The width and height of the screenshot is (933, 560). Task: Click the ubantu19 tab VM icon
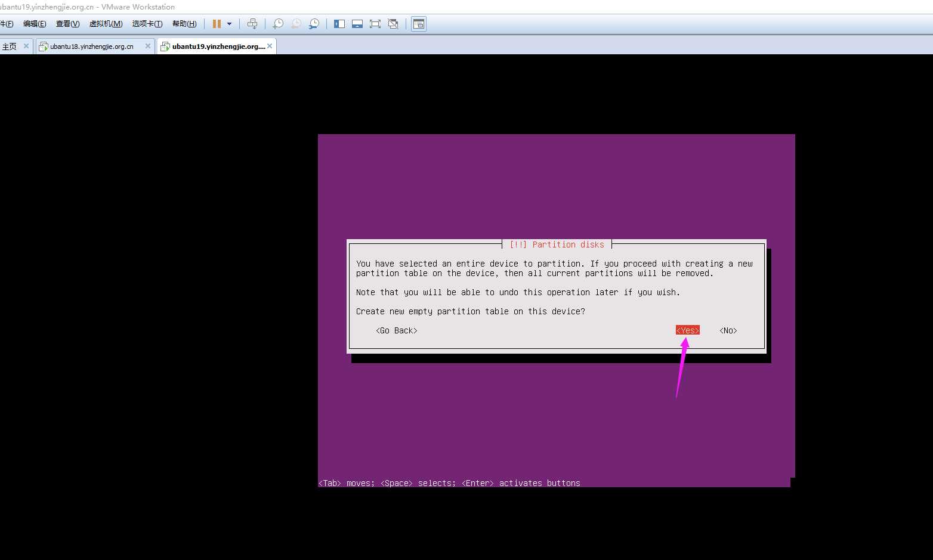coord(165,47)
